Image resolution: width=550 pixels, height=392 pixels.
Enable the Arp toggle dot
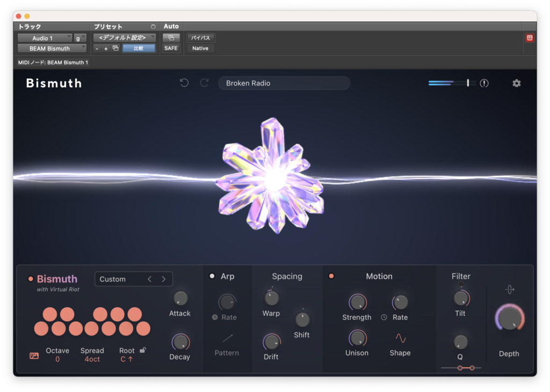(x=212, y=276)
